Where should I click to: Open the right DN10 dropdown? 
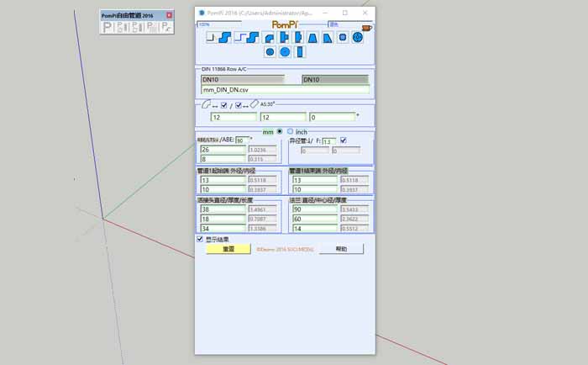click(x=335, y=79)
